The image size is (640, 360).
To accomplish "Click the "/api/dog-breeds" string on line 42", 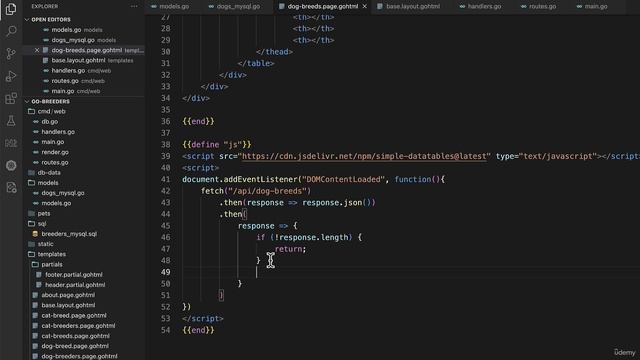I will click(x=267, y=191).
